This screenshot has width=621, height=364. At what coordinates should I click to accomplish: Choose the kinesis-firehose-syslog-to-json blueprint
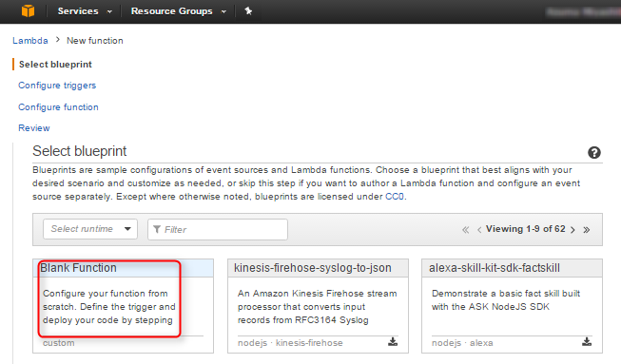tap(318, 306)
